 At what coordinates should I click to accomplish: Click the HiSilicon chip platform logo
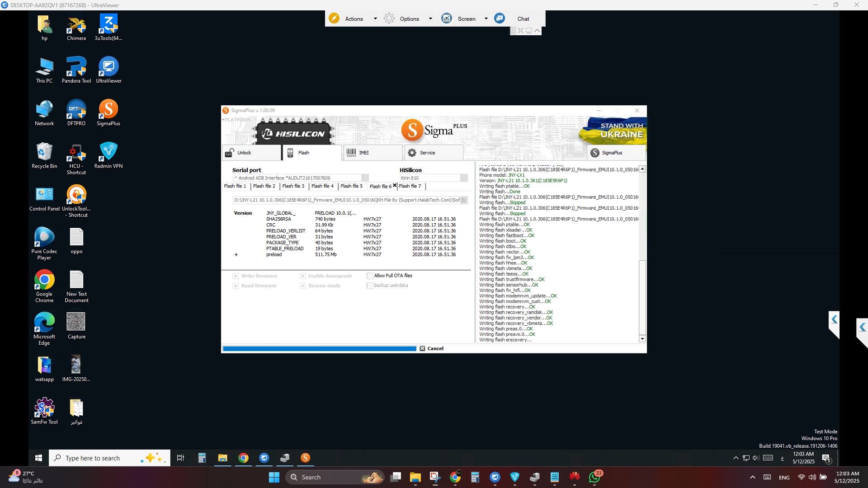(294, 133)
